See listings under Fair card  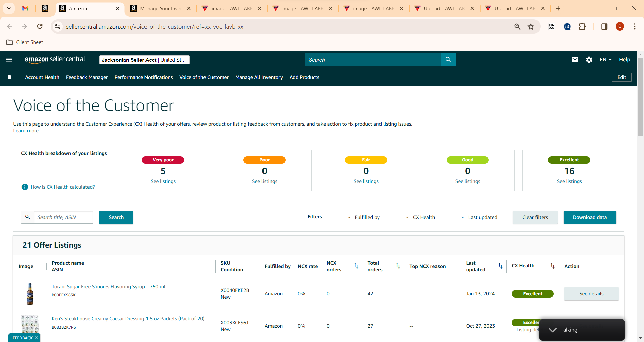click(x=366, y=181)
